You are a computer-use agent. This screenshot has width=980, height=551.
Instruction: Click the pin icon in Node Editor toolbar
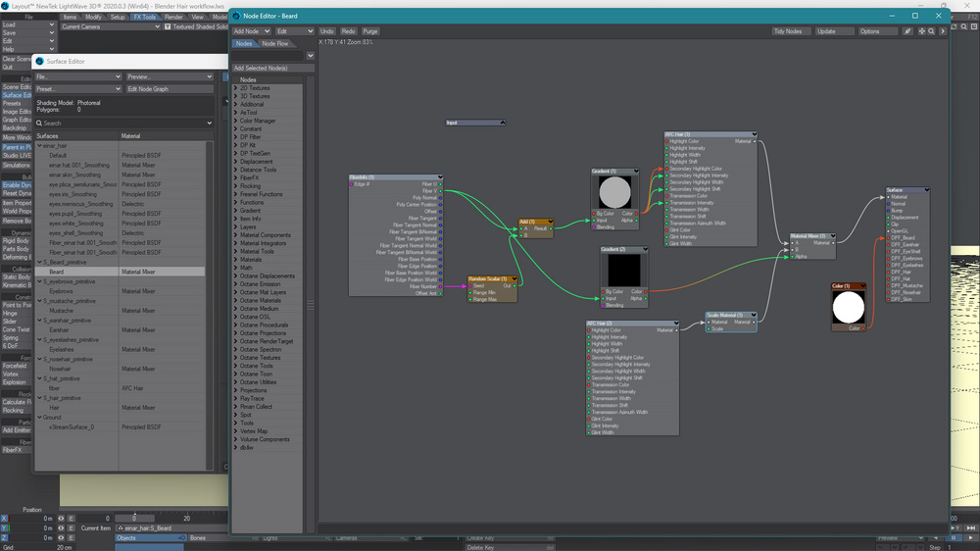907,31
